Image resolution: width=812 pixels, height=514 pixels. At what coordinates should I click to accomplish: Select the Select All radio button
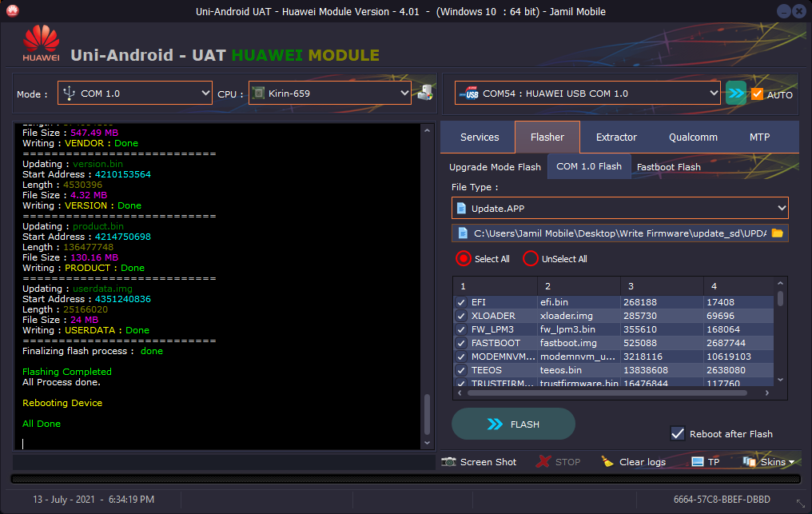coord(464,258)
